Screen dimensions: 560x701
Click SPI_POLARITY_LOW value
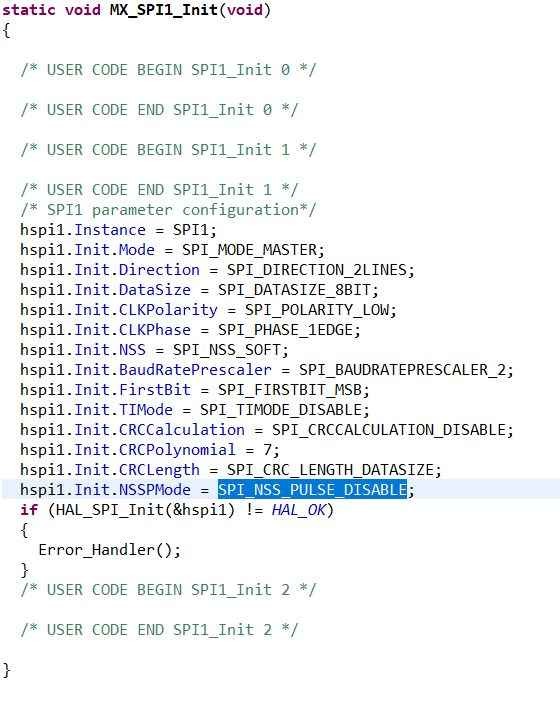point(316,310)
